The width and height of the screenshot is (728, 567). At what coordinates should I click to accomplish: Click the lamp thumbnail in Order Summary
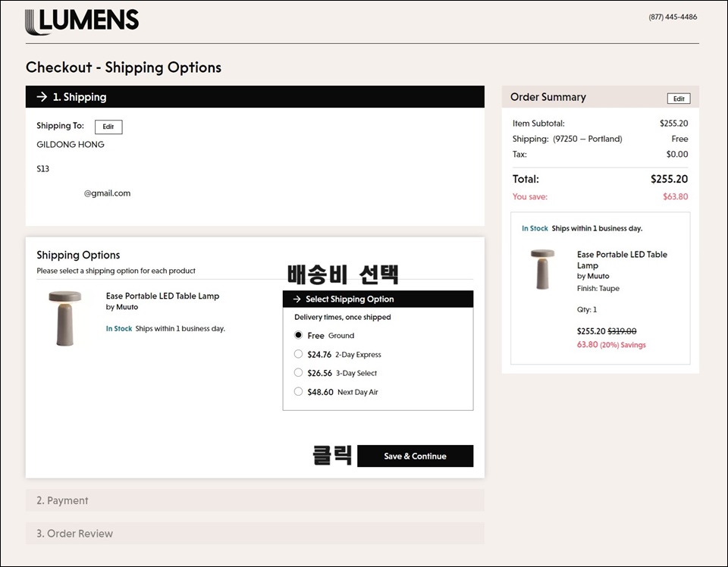[x=543, y=269]
